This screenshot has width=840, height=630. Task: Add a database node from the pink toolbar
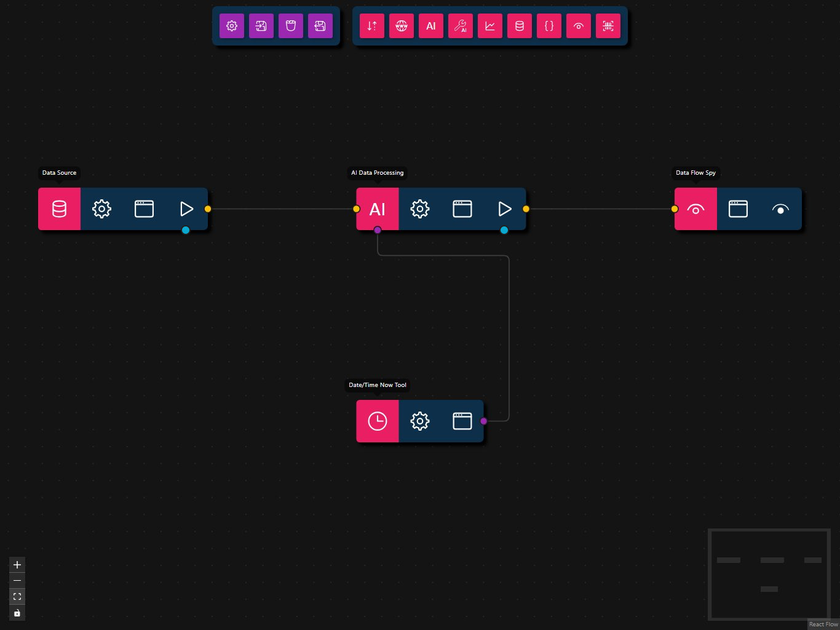tap(520, 26)
